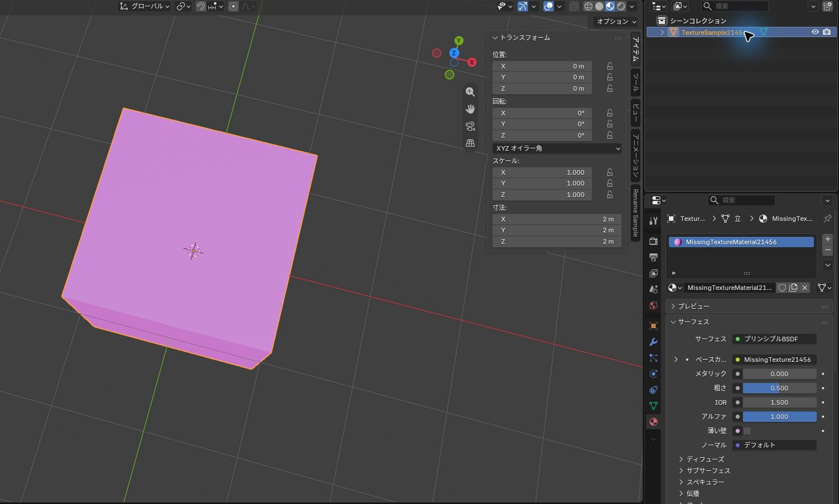Open the Output properties printer icon
The image size is (839, 504).
pyautogui.click(x=654, y=257)
